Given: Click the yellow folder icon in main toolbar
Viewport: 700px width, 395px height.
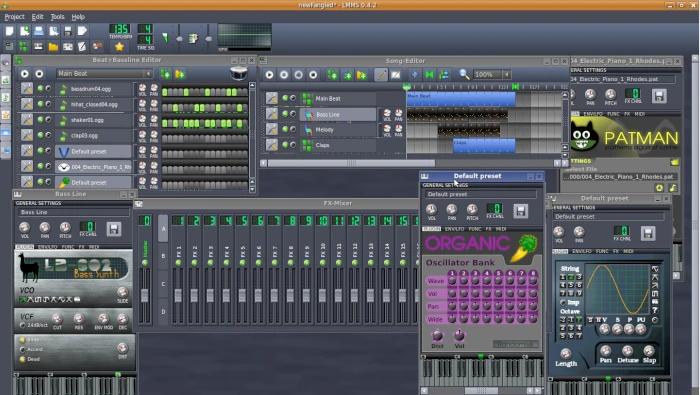Looking at the screenshot, I should point(53,46).
